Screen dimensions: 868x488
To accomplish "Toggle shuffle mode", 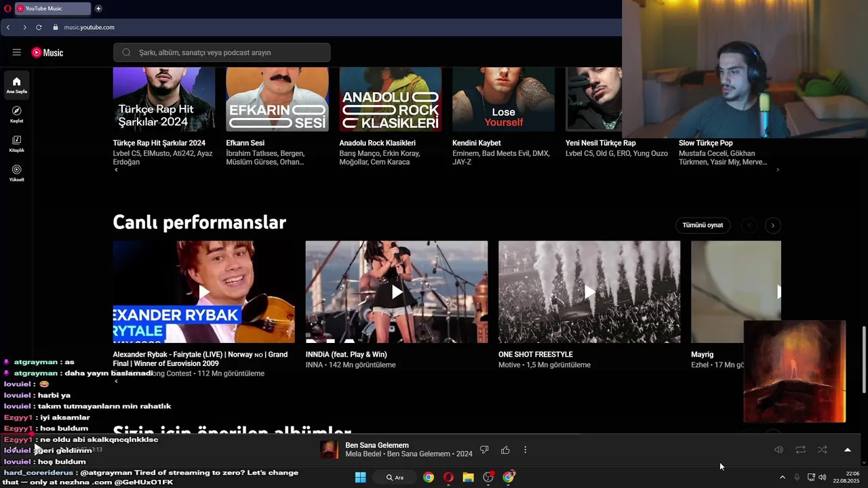I will [x=822, y=449].
